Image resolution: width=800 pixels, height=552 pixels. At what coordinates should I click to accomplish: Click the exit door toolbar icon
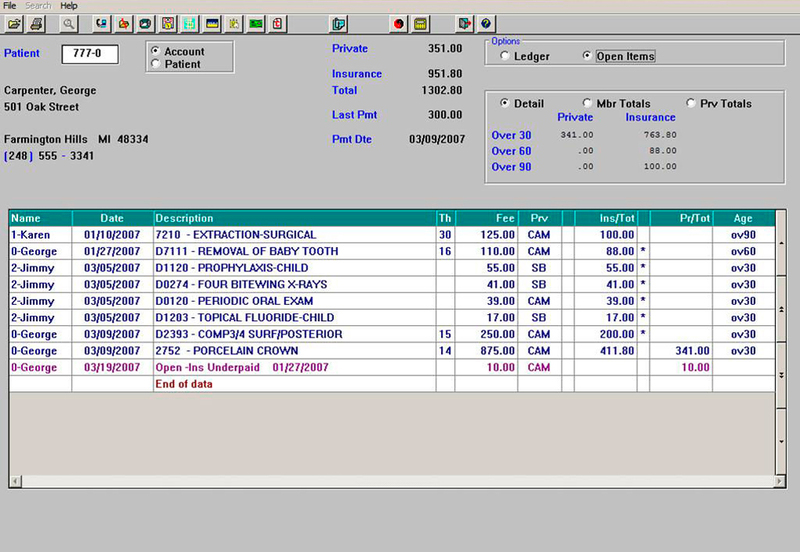(x=464, y=24)
